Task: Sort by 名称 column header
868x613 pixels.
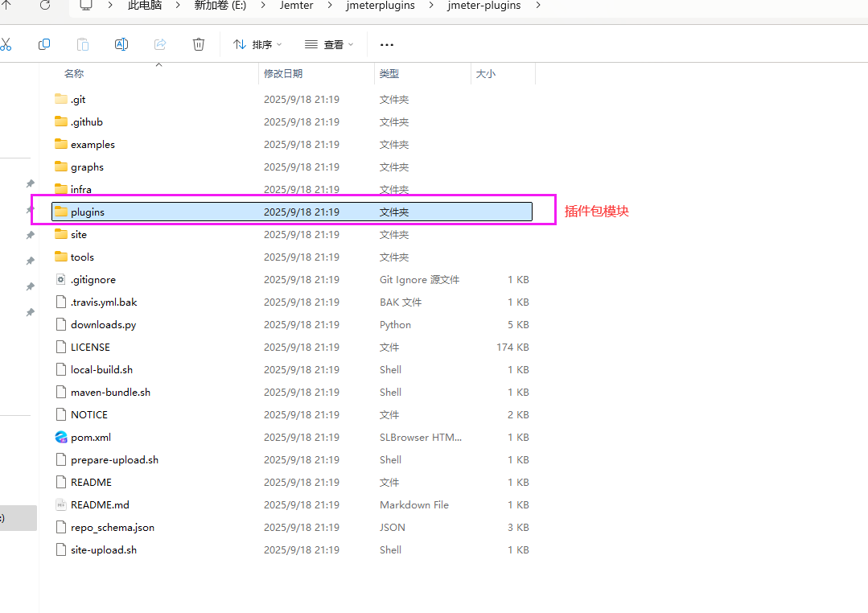Action: click(x=74, y=74)
